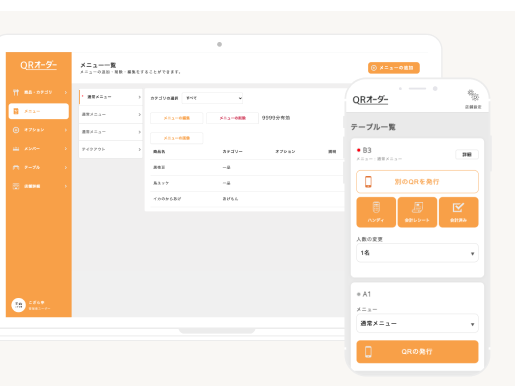Open the A1 メニュー 通常メニュー dropdown
The height and width of the screenshot is (386, 515).
point(417,323)
